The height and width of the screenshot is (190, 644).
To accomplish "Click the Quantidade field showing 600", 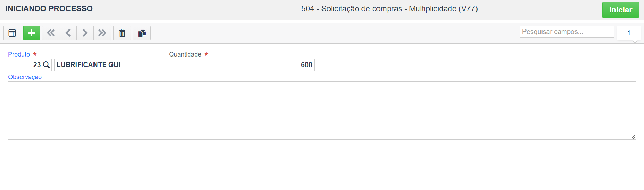I will [242, 65].
